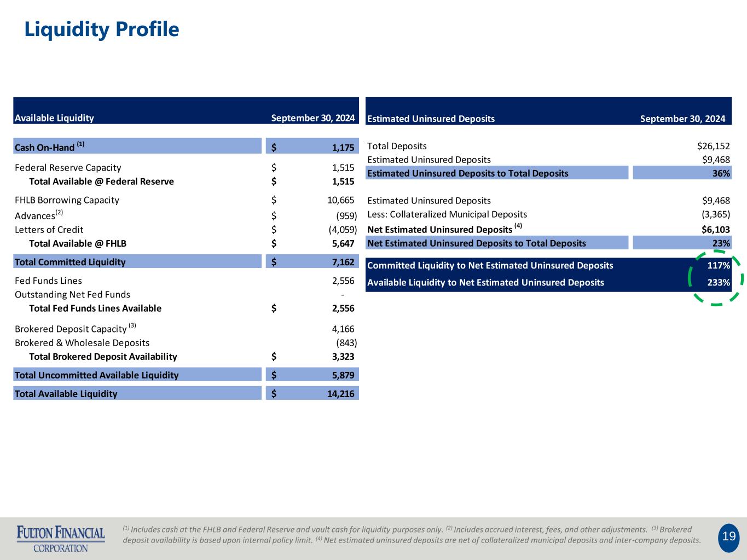Select the 233% available liquidity ratio

[718, 283]
